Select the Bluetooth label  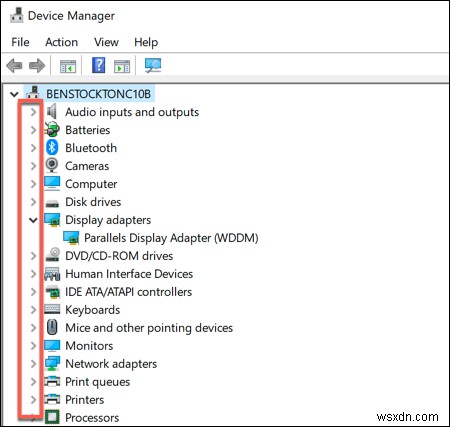[91, 148]
